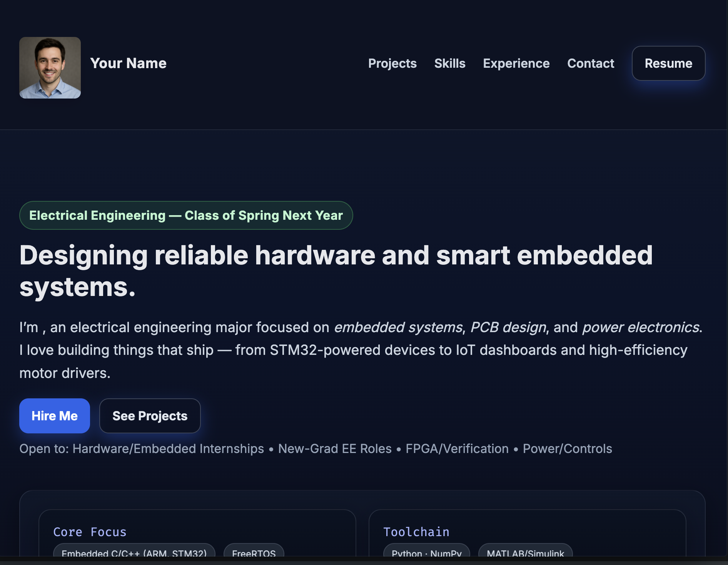Click the Electrical Engineering class badge

tap(186, 216)
